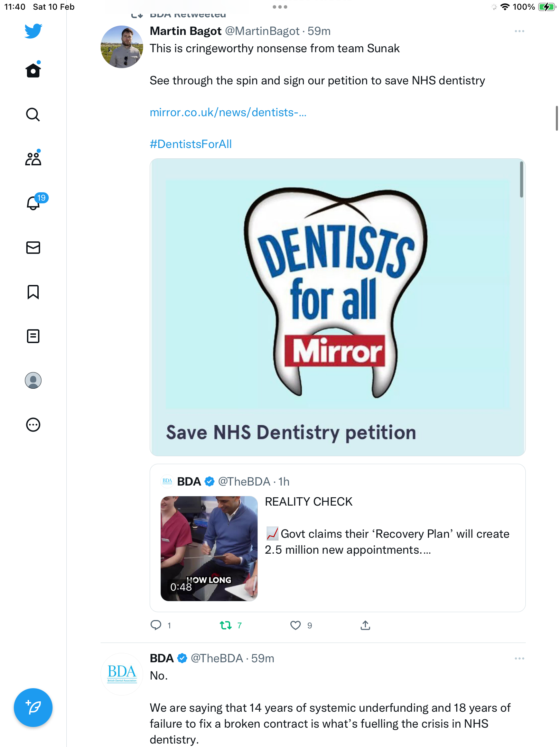Open the Communities people icon
The height and width of the screenshot is (747, 560).
[33, 158]
